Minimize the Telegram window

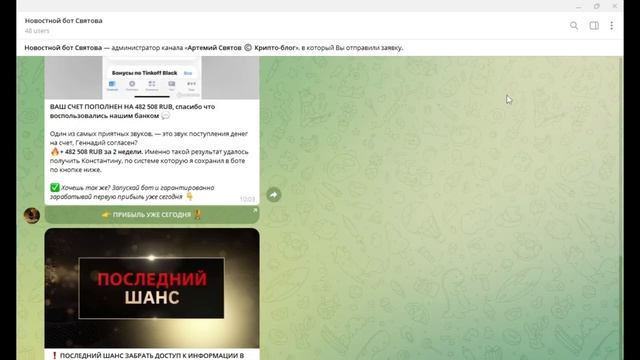[x=578, y=6]
